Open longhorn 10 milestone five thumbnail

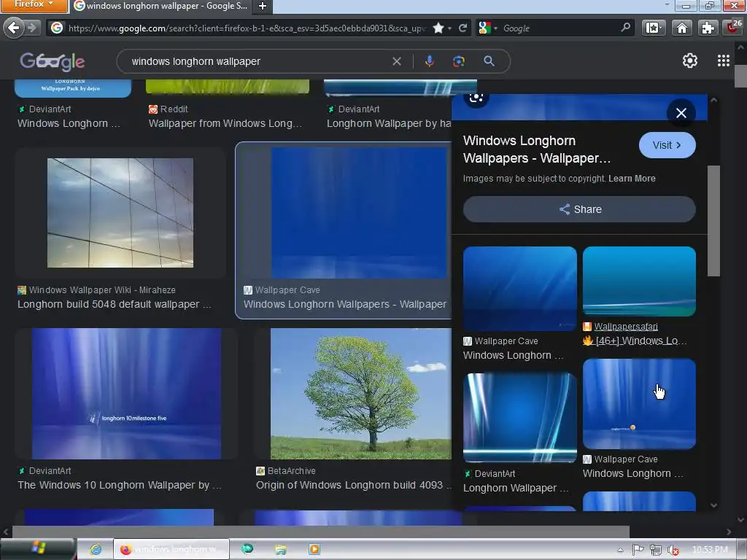(126, 393)
